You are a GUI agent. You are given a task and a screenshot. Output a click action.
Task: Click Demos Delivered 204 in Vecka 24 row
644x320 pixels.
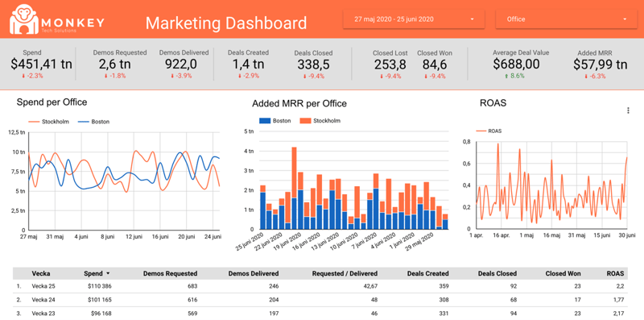274,299
